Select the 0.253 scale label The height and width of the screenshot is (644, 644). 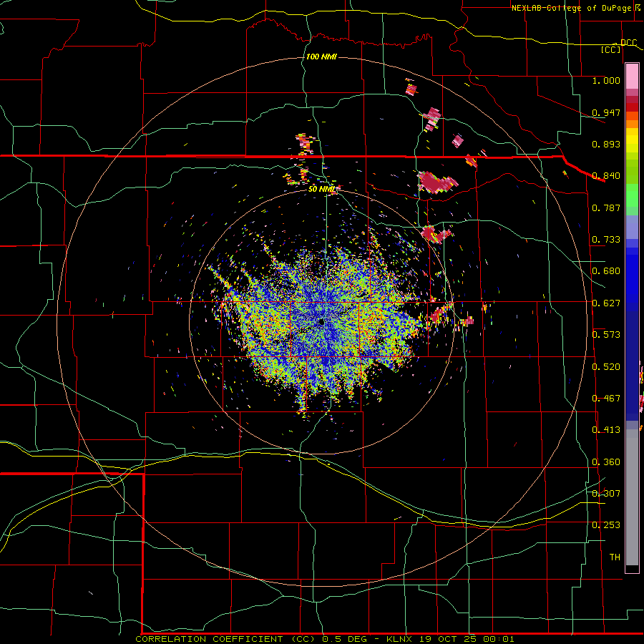tap(606, 525)
